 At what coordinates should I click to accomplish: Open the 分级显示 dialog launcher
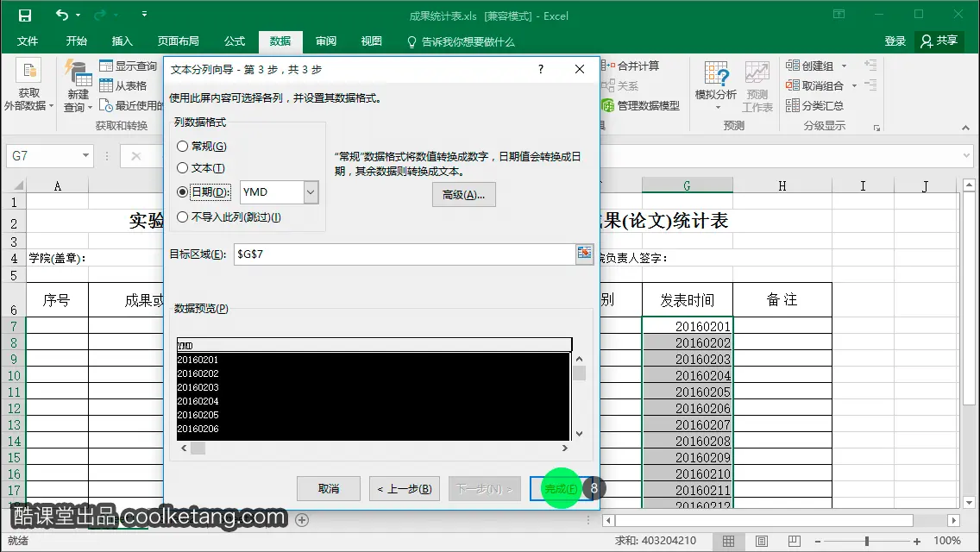876,128
